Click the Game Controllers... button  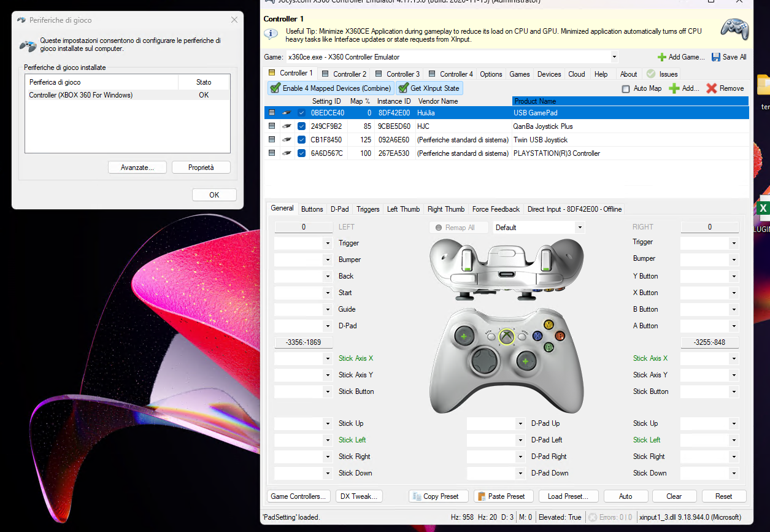tap(299, 496)
